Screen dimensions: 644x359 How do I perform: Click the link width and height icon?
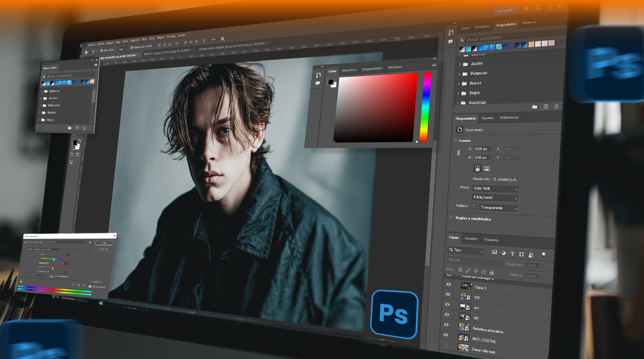coord(459,153)
